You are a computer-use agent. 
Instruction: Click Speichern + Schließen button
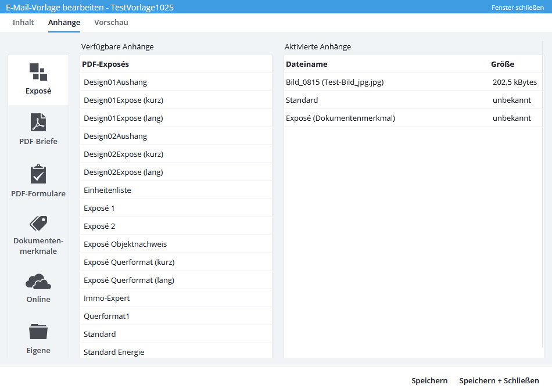click(x=499, y=381)
